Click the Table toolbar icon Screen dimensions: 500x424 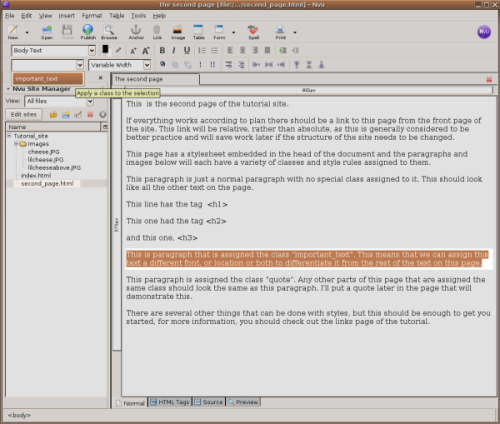coord(198,32)
